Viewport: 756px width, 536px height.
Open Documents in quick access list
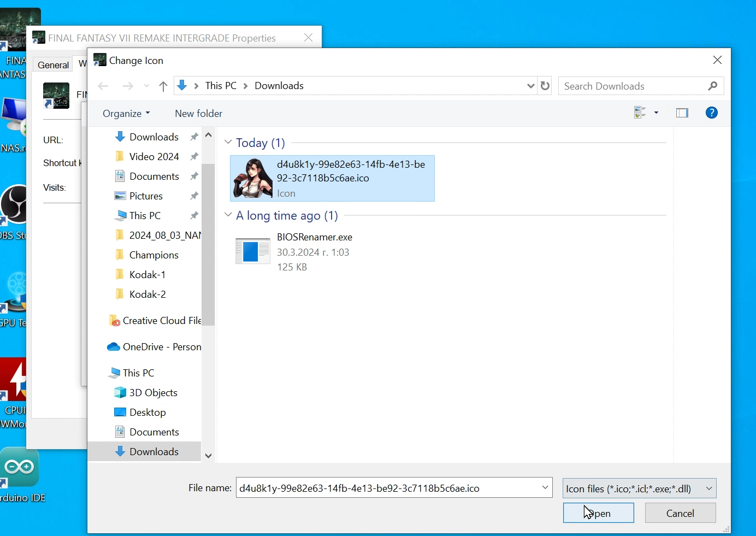[154, 176]
